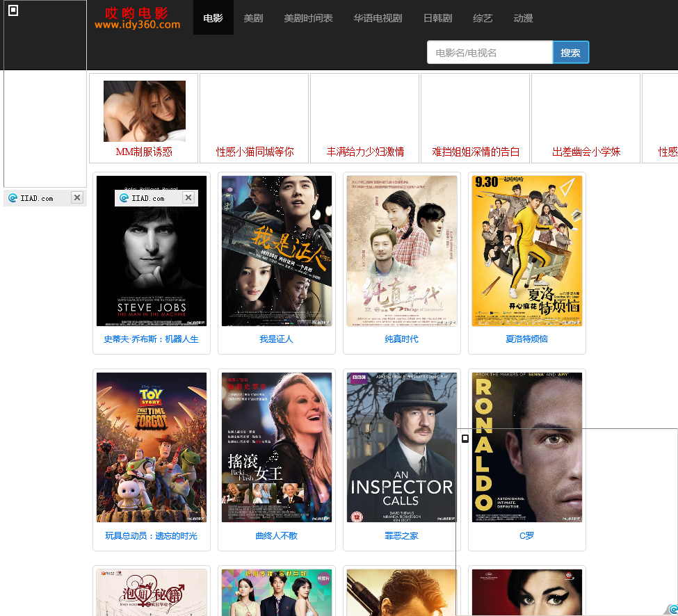Open the 电影 tab in navigation
This screenshot has width=678, height=616.
point(213,17)
